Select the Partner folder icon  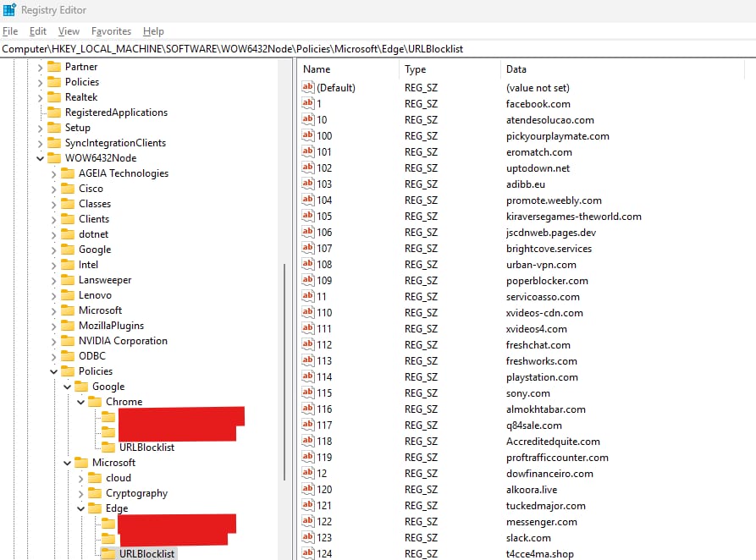[54, 67]
